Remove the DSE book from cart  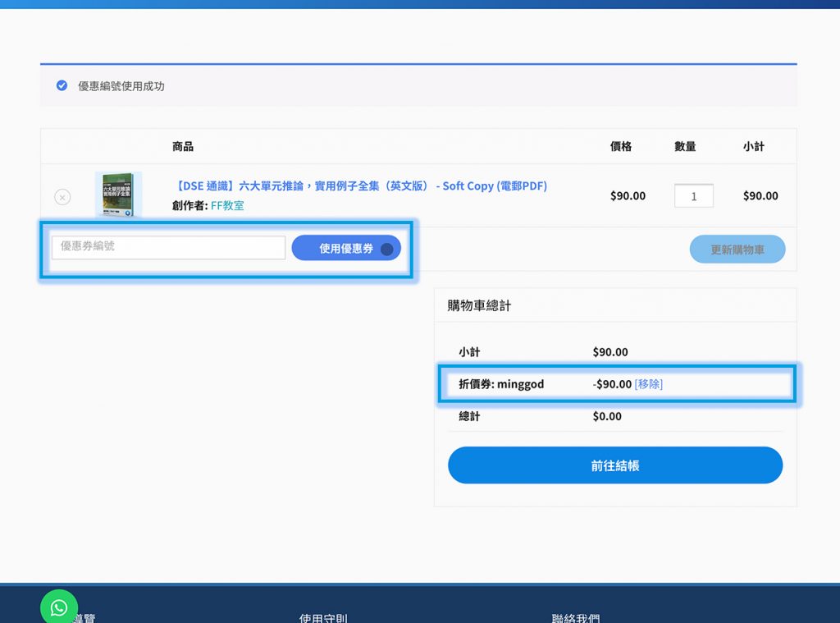62,197
